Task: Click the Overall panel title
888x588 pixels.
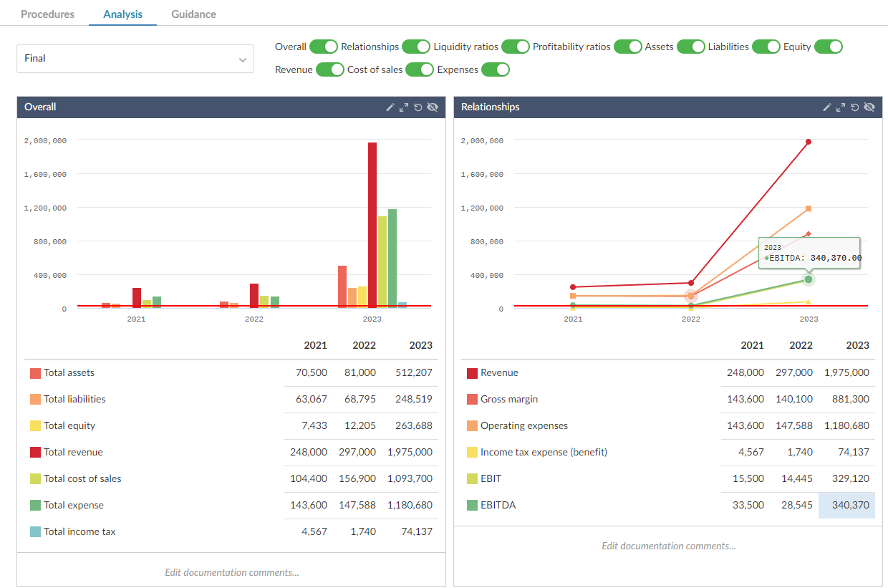Action: click(40, 107)
